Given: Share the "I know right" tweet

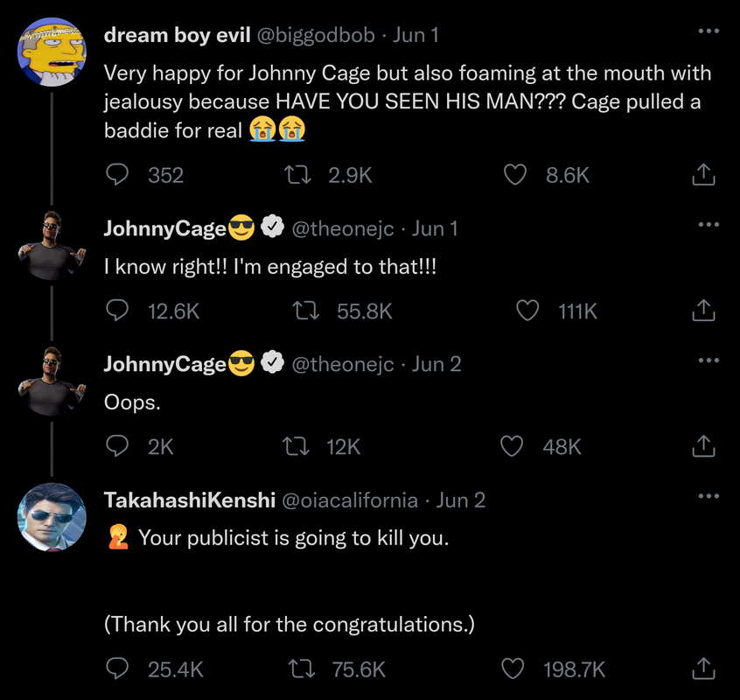Looking at the screenshot, I should 704,311.
